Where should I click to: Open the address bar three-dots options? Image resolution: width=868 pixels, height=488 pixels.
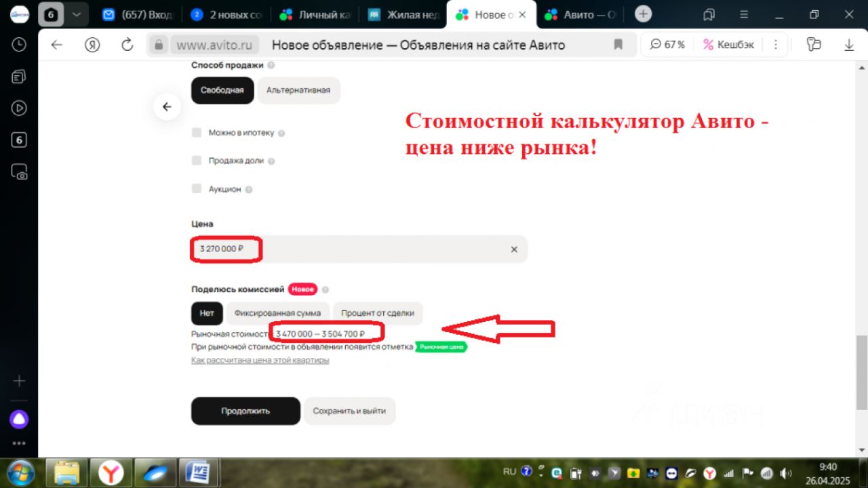click(775, 45)
